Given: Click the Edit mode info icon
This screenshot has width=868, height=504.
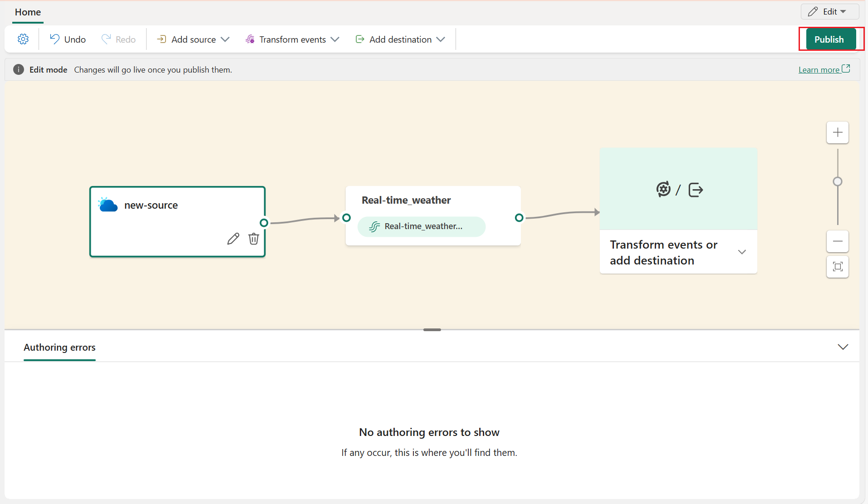Looking at the screenshot, I should (19, 69).
